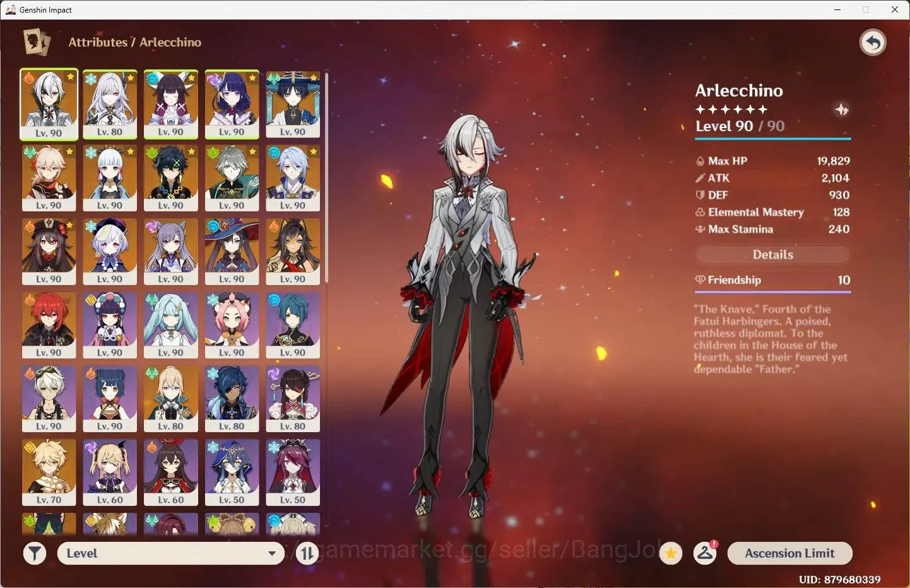Toggle the gold star favorites button
Viewport: 910px width, 588px height.
(671, 553)
